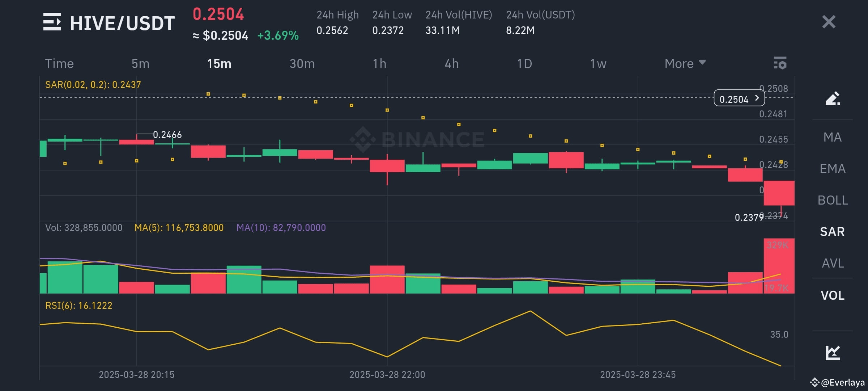Screen dimensions: 868x391
Task: Click the HIVE/USDT market logo icon
Action: 53,22
